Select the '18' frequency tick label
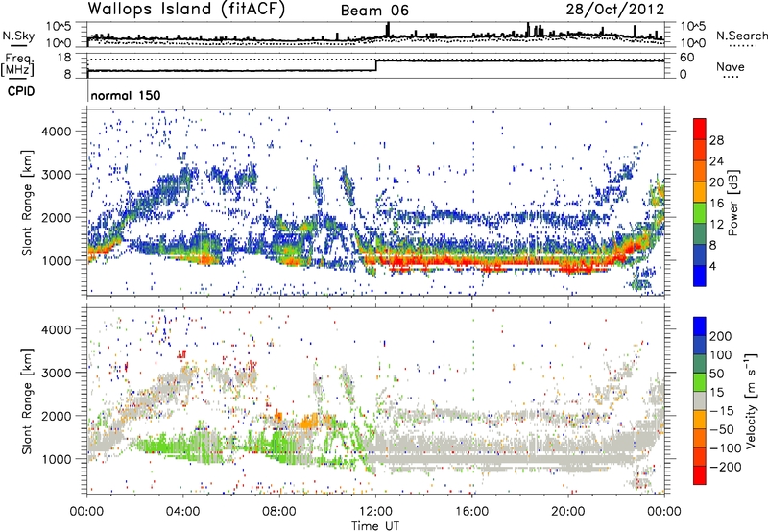Image resolution: width=768 pixels, height=532 pixels. click(x=63, y=58)
